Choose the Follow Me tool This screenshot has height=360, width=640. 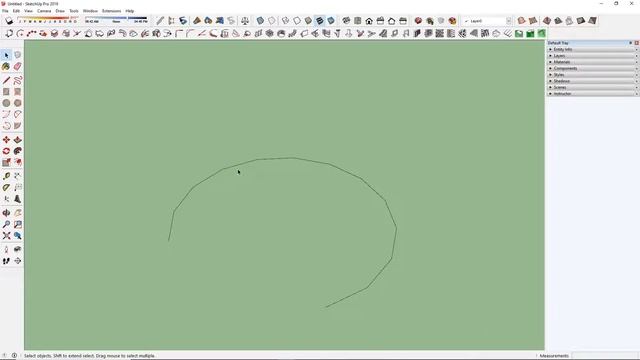(x=18, y=151)
